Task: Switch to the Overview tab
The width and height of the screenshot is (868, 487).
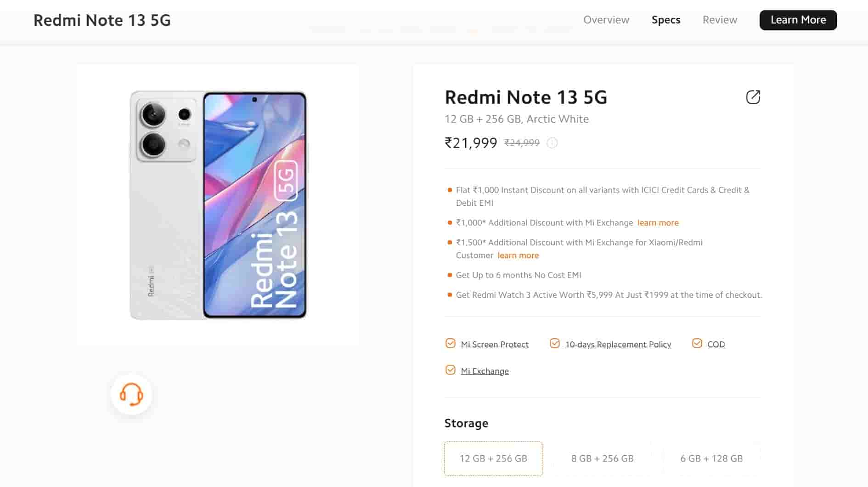Action: (606, 20)
